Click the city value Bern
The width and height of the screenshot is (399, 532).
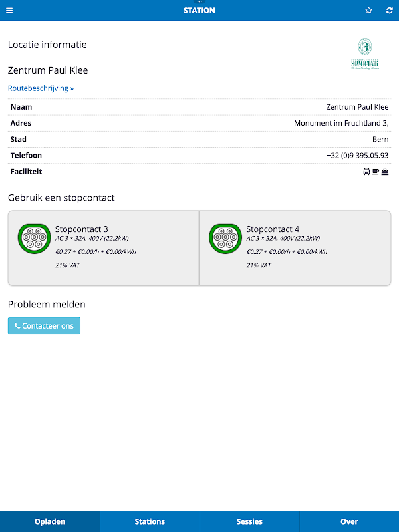click(x=380, y=139)
